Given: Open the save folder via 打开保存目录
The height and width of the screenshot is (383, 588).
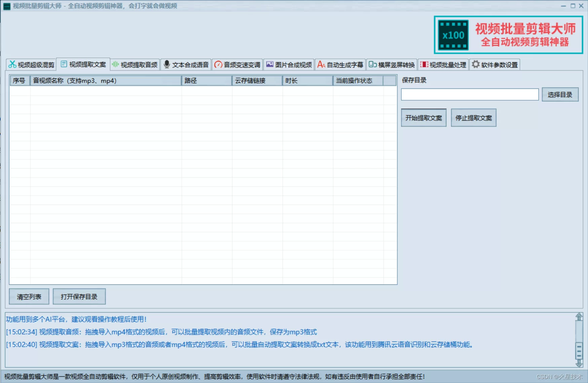Looking at the screenshot, I should 79,297.
